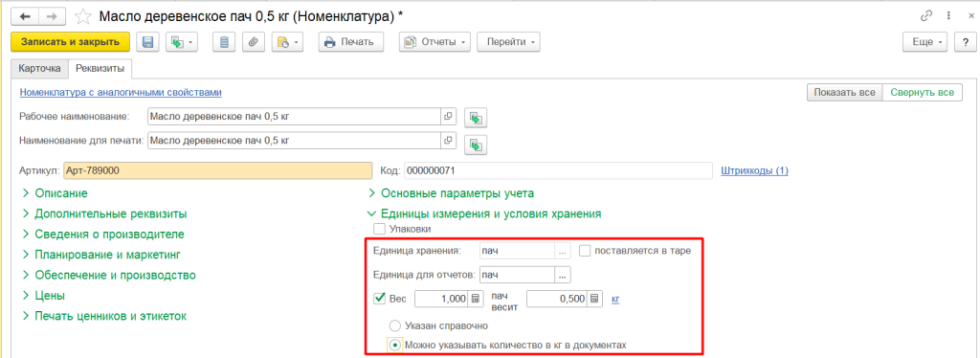Uncheck the Вес checkbox

[x=379, y=299]
